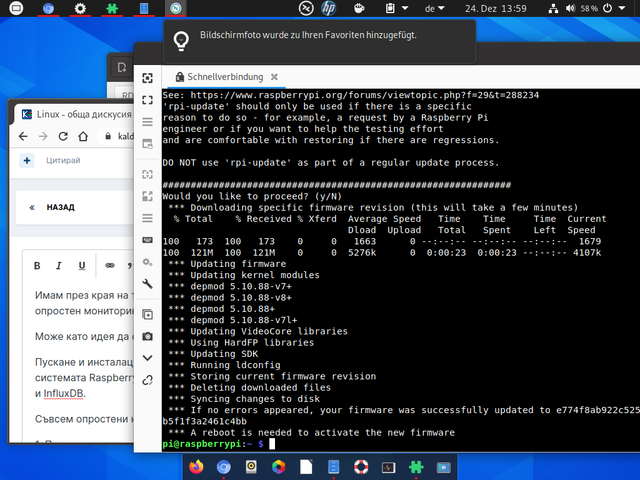The height and width of the screenshot is (480, 640).
Task: Click 'Would you like to proceed? (y/N)' line
Action: pos(252,196)
